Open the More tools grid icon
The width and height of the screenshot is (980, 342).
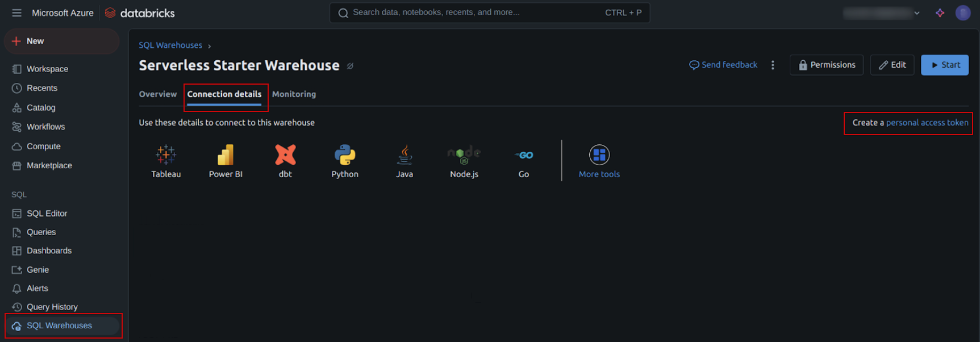[599, 155]
